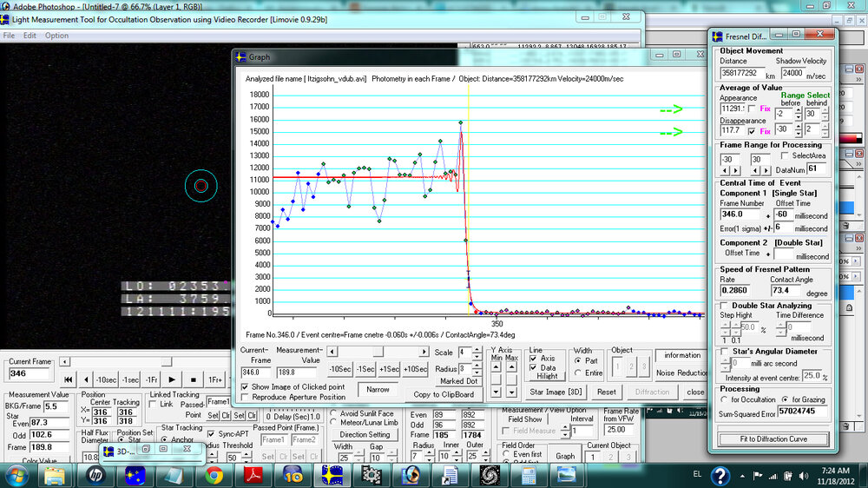Enable Reproduce Aperture Position checkbox
Screen dimensions: 868x488
click(x=246, y=397)
